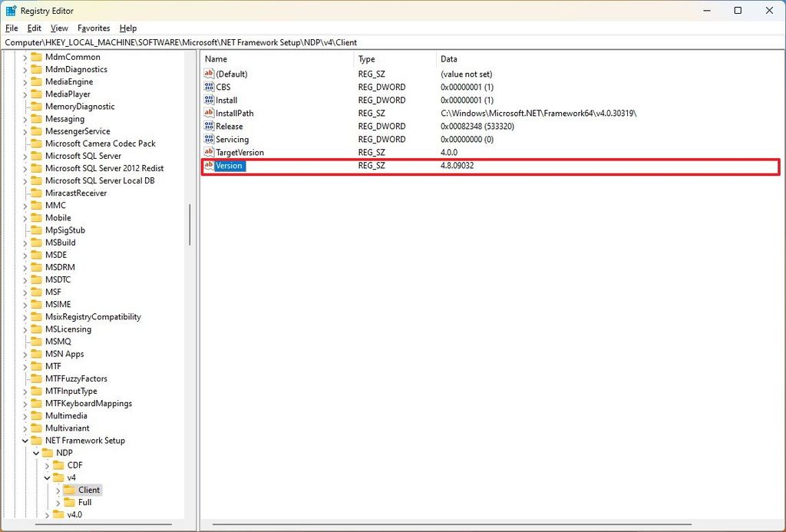Open the Favorites menu
The height and width of the screenshot is (532, 786).
[93, 28]
